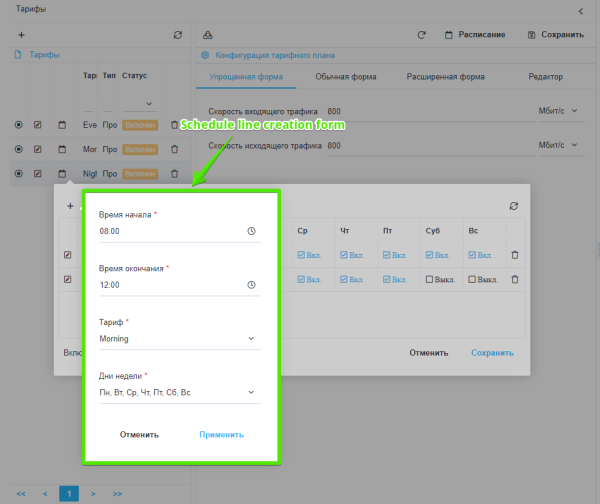Click the clock icon in Время окончания field

(x=251, y=285)
